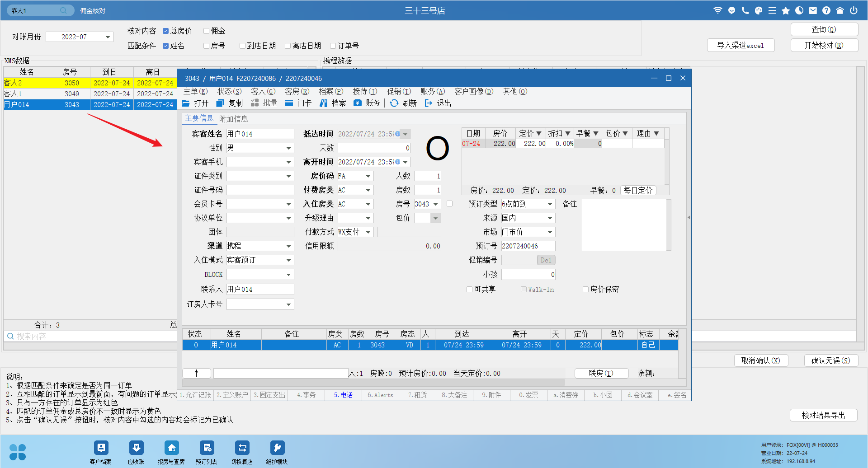Click the 取消确认(X) button
Viewport: 868px width, 468px height.
(x=761, y=360)
